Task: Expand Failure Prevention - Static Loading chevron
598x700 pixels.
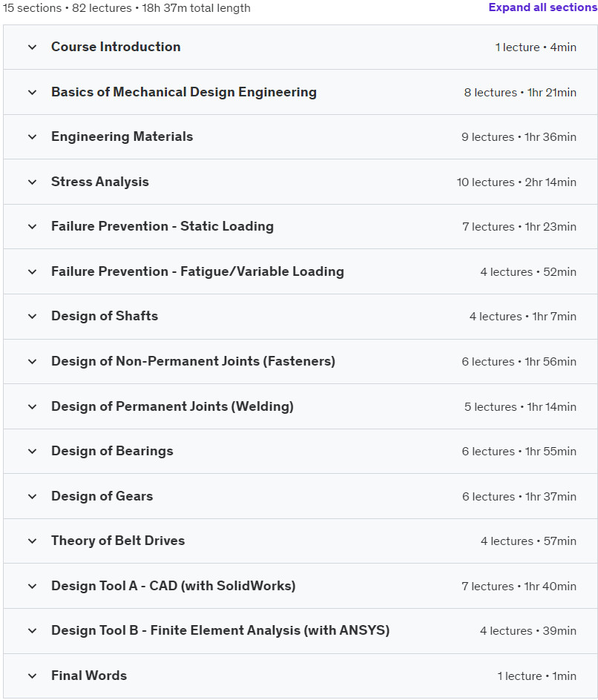Action: coord(32,227)
